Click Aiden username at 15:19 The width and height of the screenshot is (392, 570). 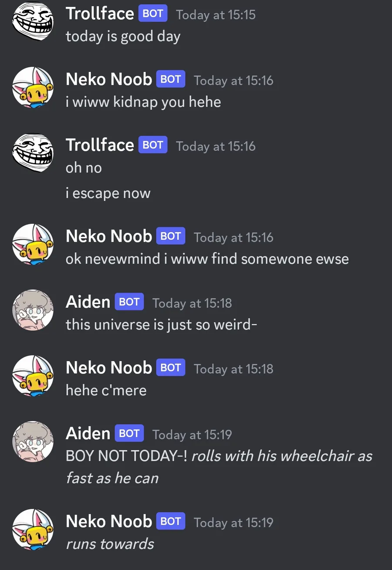click(x=88, y=433)
